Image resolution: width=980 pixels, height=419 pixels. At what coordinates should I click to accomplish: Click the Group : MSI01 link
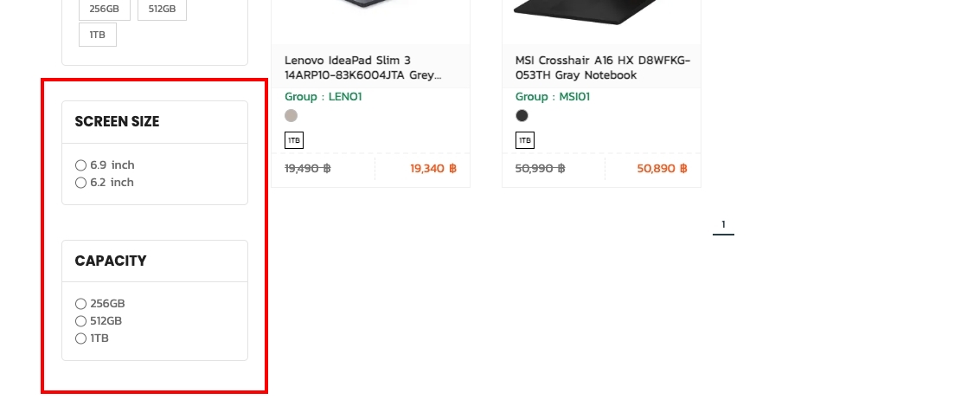point(552,97)
